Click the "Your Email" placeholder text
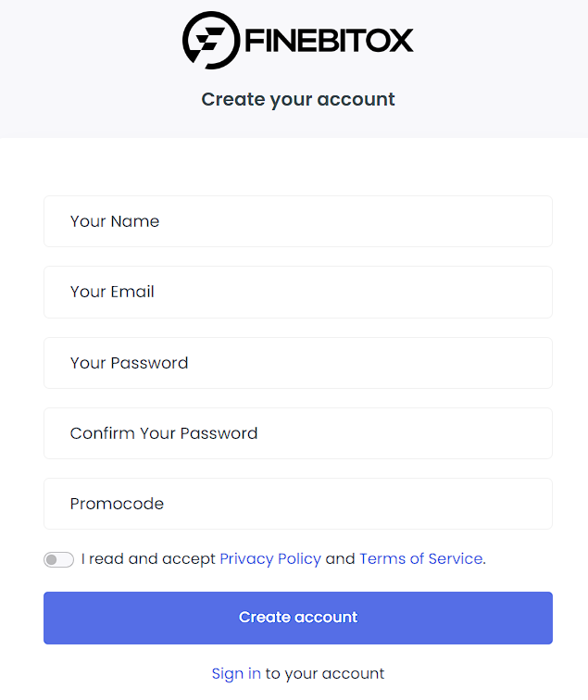The height and width of the screenshot is (700, 588). pos(112,292)
